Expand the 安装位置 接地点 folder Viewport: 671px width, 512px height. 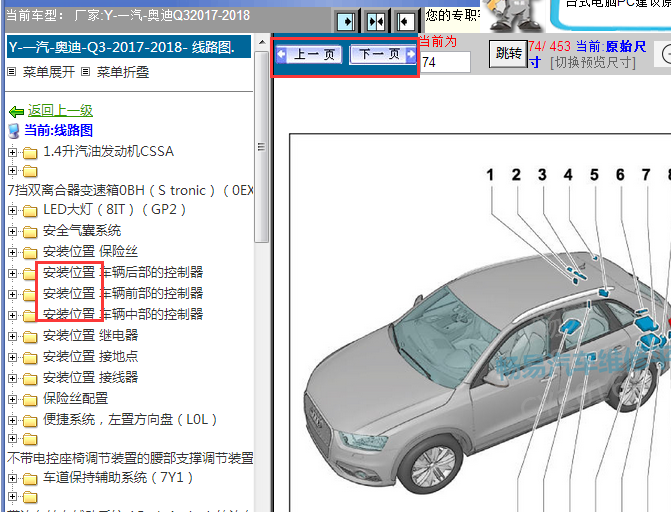click(x=12, y=357)
